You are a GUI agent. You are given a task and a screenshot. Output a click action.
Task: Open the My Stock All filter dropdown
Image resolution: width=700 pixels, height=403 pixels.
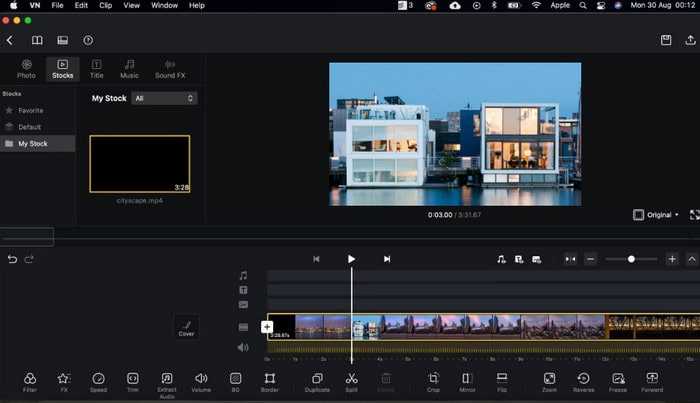[164, 98]
